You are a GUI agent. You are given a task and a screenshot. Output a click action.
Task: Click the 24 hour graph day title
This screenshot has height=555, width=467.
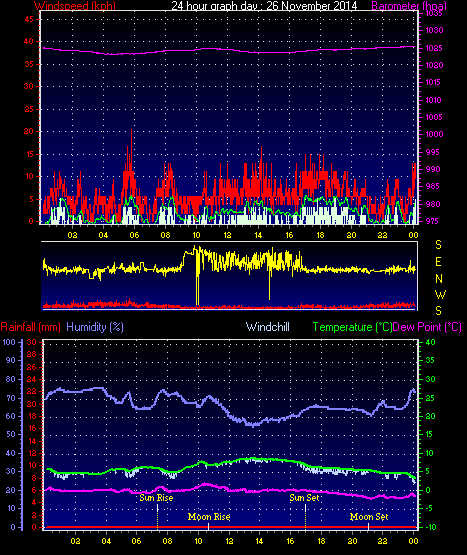pos(264,6)
